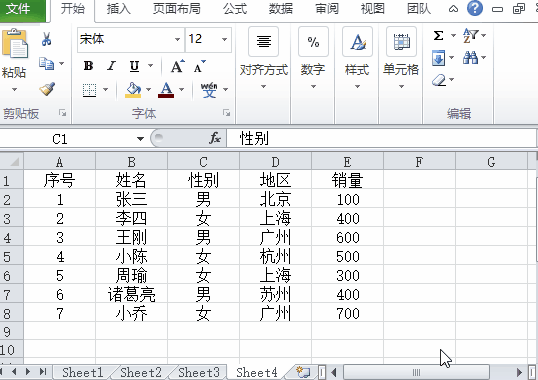Switch to the 审阅 Review tab
This screenshot has width=538, height=380.
pyautogui.click(x=327, y=9)
